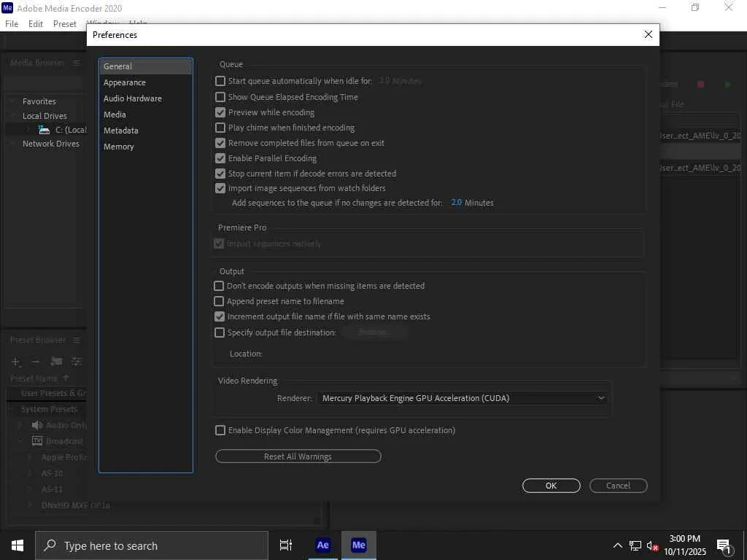Toggle Preset Name sort arrow
The image size is (747, 560).
(x=66, y=378)
